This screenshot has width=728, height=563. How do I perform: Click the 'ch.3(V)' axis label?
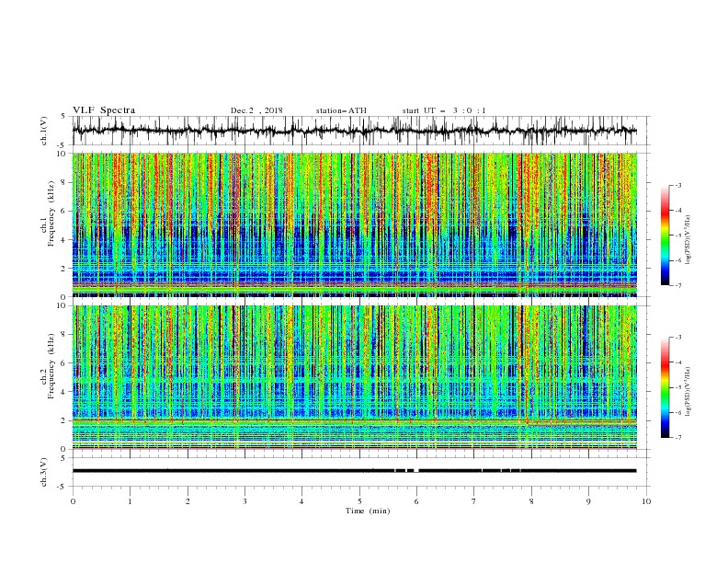pyautogui.click(x=44, y=472)
